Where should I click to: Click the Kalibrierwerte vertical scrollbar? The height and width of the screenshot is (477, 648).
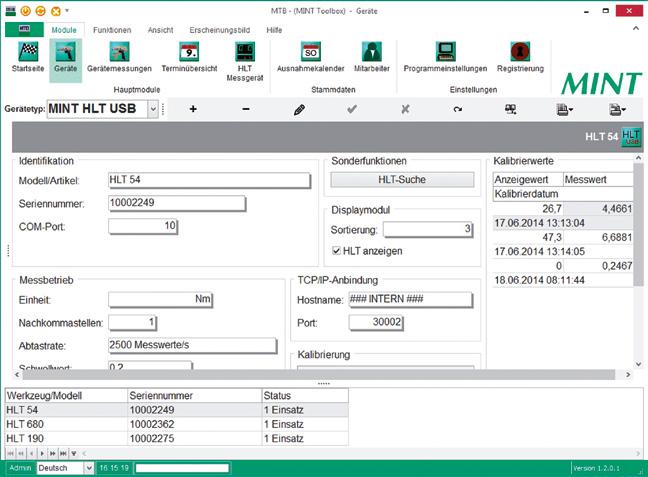tap(638, 224)
